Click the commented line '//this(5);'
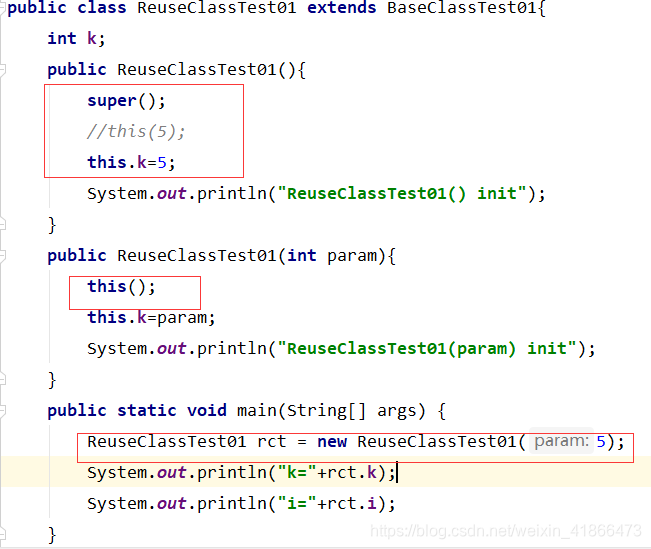The width and height of the screenshot is (651, 549). (x=136, y=132)
